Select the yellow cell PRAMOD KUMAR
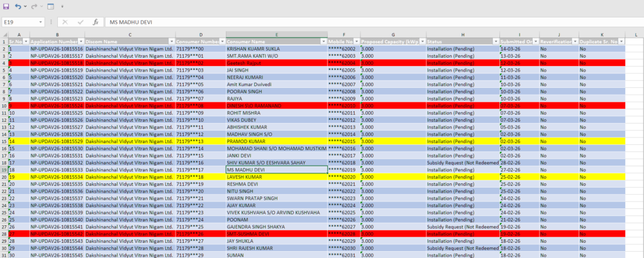The height and width of the screenshot is (258, 644). pos(277,141)
